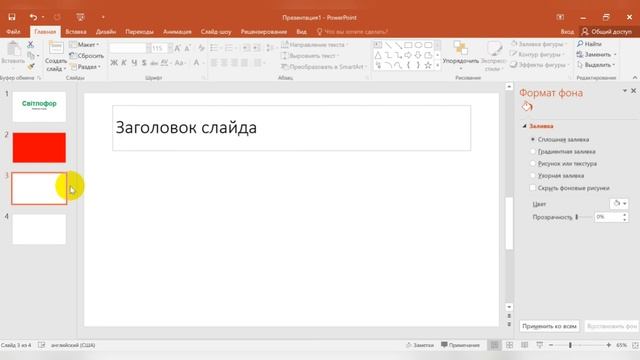Select slide 1 thumbnail Світлофор
Image resolution: width=640 pixels, height=360 pixels.
tap(39, 107)
